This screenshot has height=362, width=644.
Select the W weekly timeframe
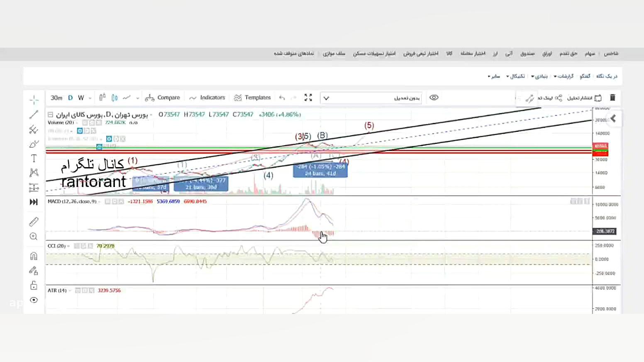coord(81,98)
